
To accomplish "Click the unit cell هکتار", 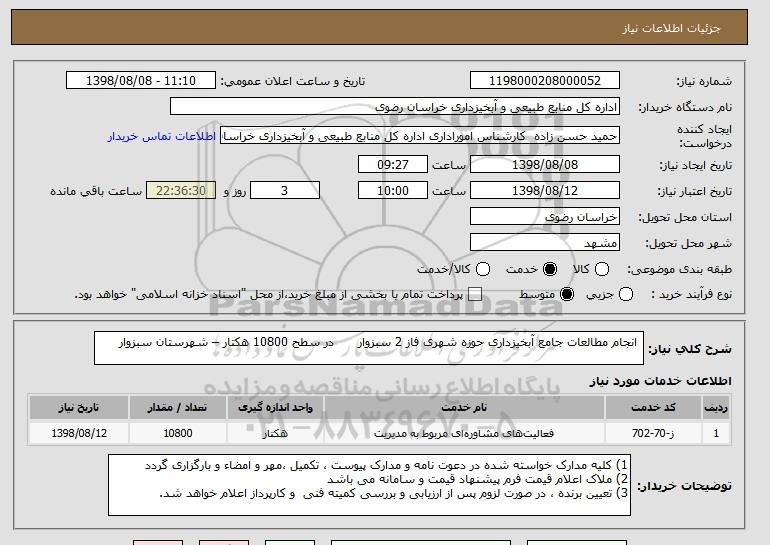I will point(275,433).
